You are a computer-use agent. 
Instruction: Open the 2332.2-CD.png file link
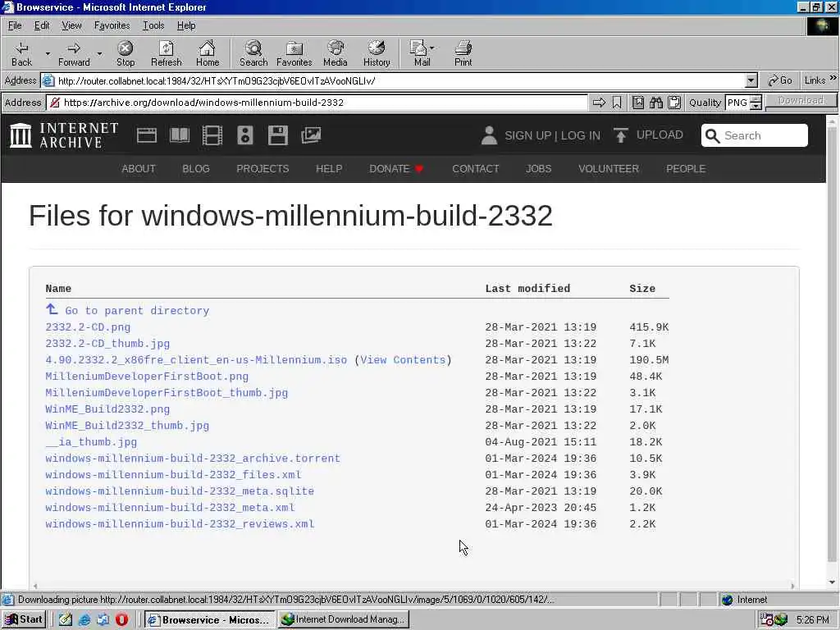coord(88,327)
